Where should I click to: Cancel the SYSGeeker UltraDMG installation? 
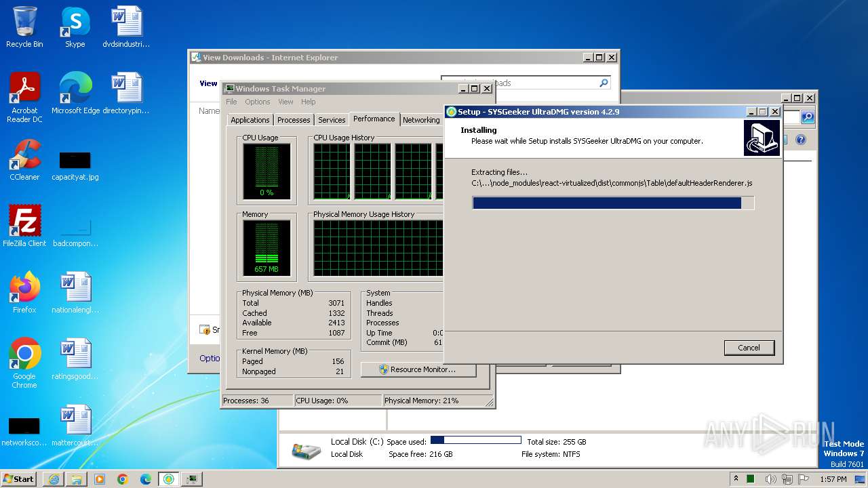pos(749,348)
